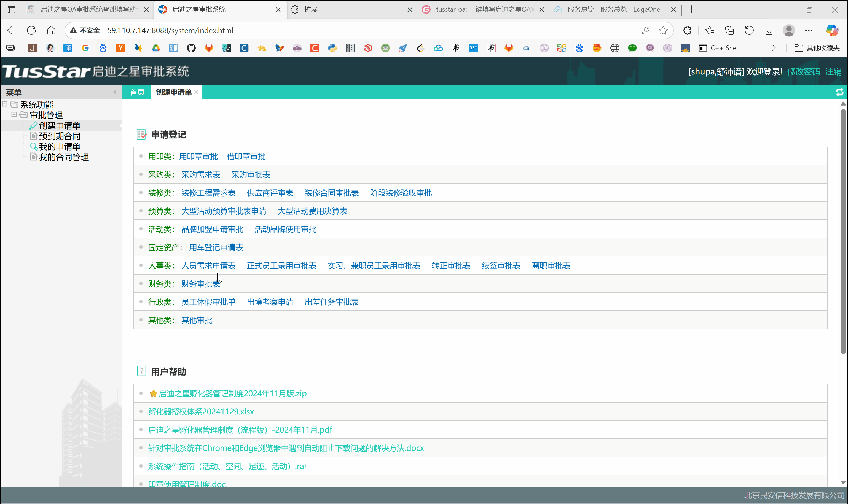The image size is (848, 504).
Task: Click the 我的申请单 magnifier icon in sidebar
Action: 33,147
